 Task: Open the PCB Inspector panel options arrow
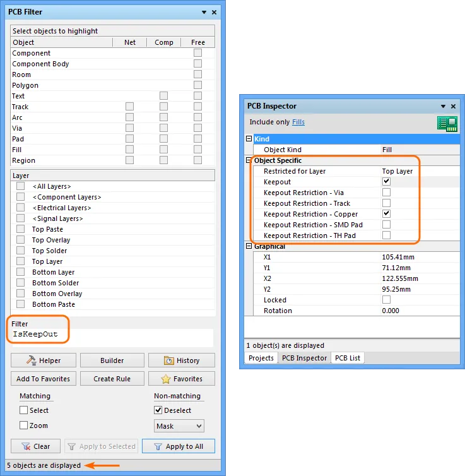(x=443, y=106)
